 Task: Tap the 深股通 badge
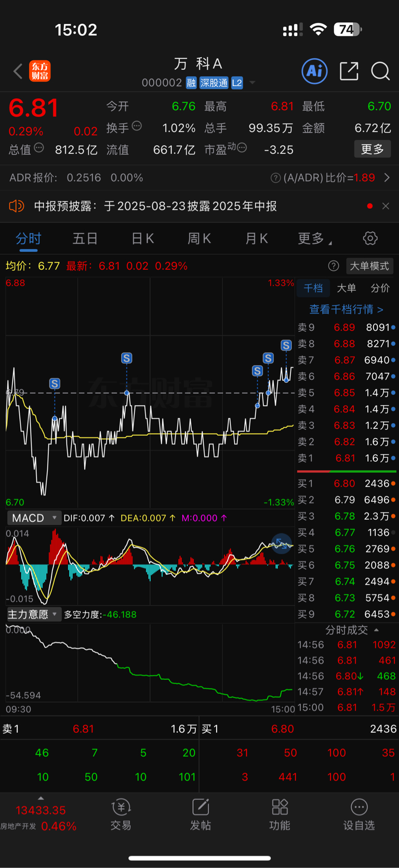(214, 83)
